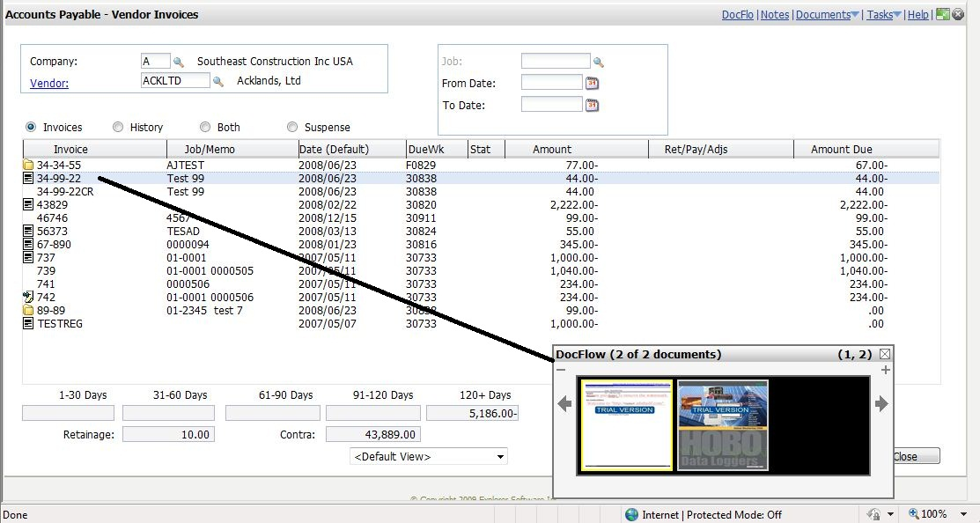Click document icon beside invoice 56373
980x523 pixels.
[x=28, y=232]
